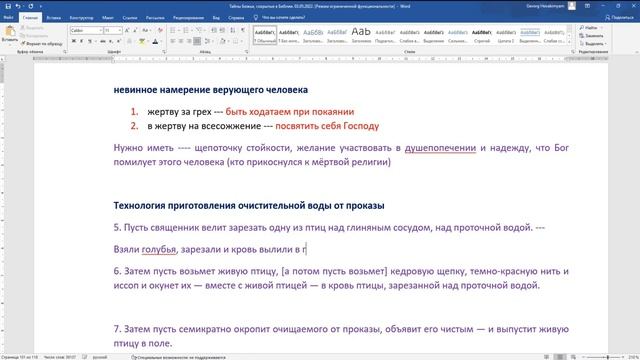This screenshot has width=640, height=360.
Task: Toggle italic (К) formatting
Action: 82,41
